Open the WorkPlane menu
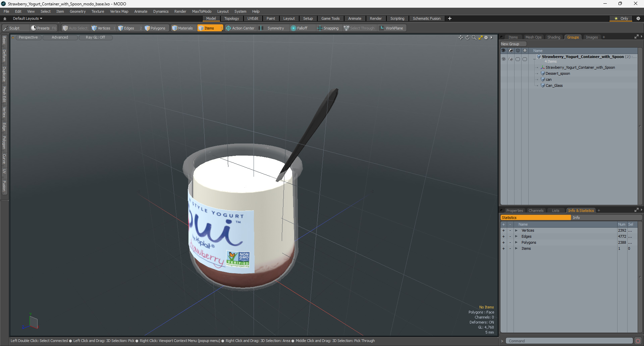The height and width of the screenshot is (346, 644). (391, 28)
